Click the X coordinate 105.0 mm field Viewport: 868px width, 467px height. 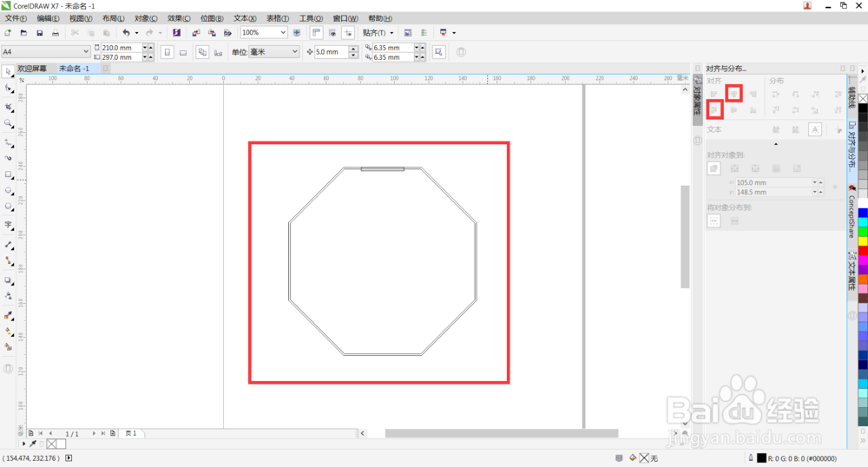point(774,182)
